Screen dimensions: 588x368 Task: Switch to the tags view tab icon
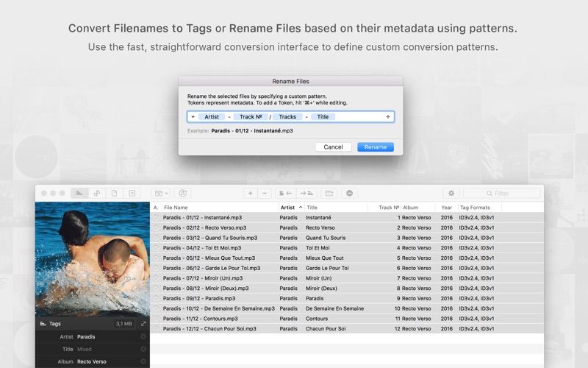point(79,193)
